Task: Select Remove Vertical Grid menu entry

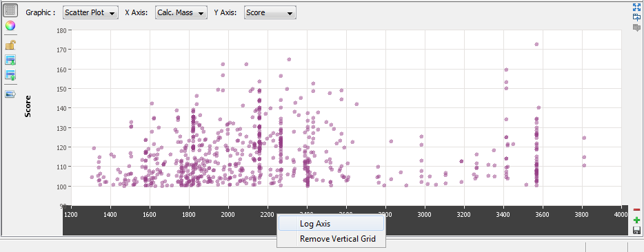Action: 331,238
